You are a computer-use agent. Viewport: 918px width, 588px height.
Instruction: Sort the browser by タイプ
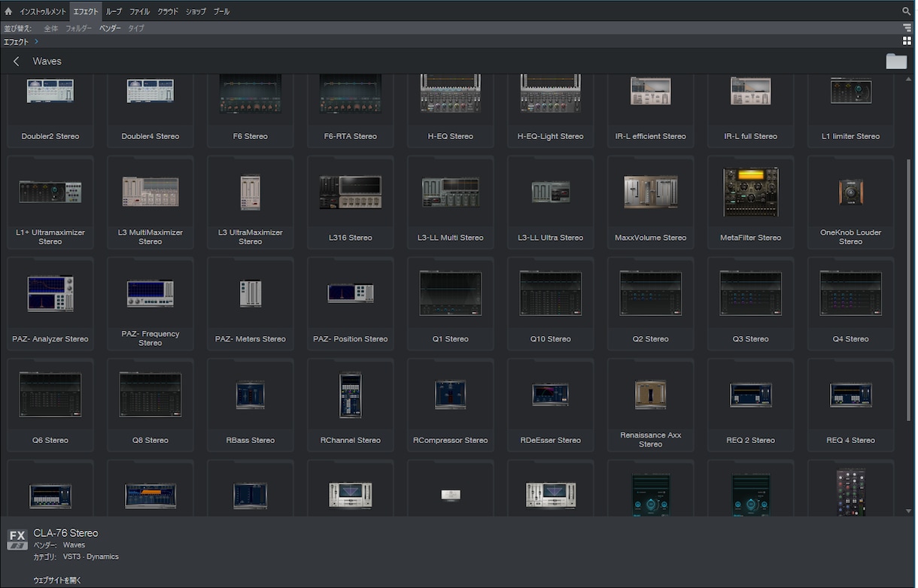pos(136,28)
